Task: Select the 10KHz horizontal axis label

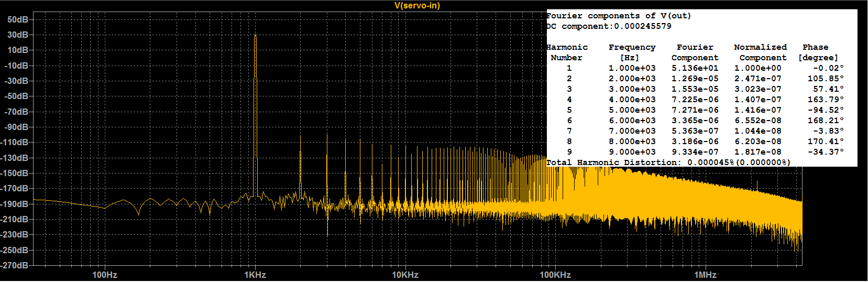Action: coord(405,275)
